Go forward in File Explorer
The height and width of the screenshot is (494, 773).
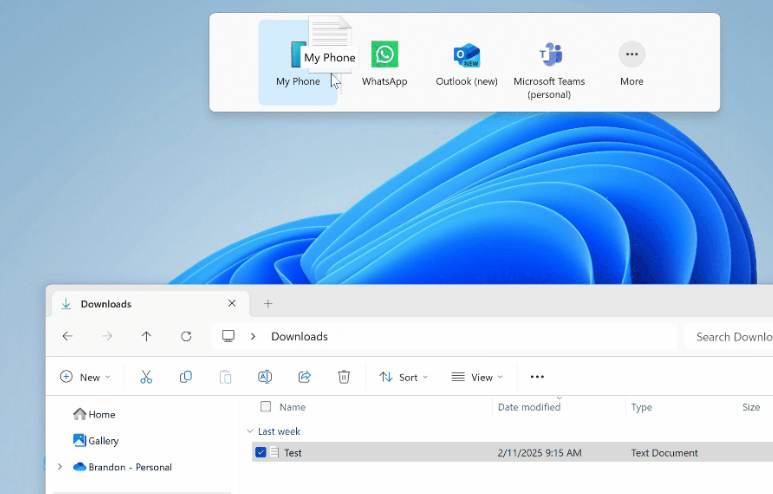click(x=106, y=336)
